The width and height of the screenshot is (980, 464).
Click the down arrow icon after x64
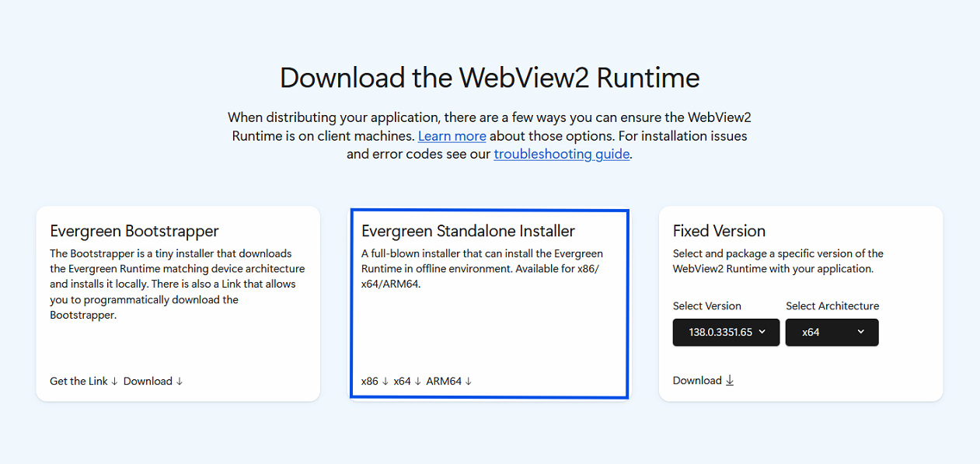(x=417, y=382)
